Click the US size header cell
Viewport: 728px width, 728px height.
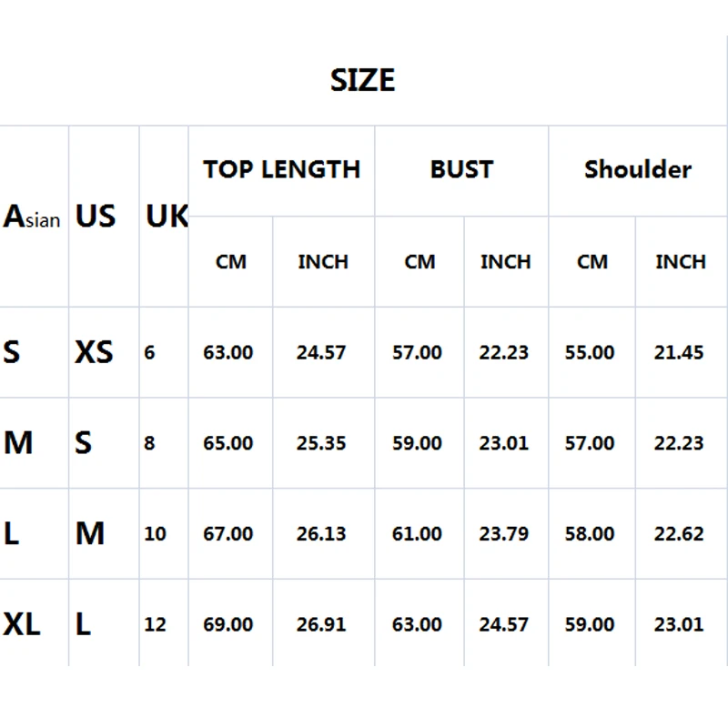click(x=96, y=217)
